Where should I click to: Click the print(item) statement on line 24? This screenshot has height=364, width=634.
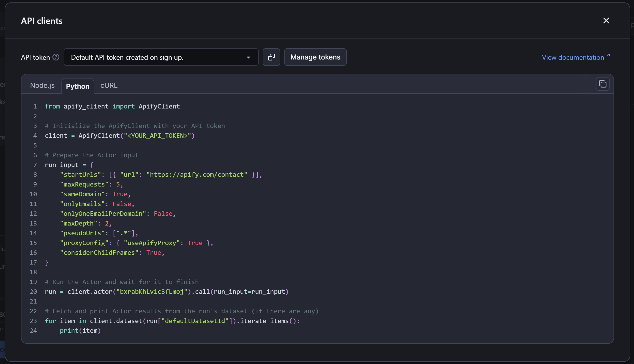80,331
